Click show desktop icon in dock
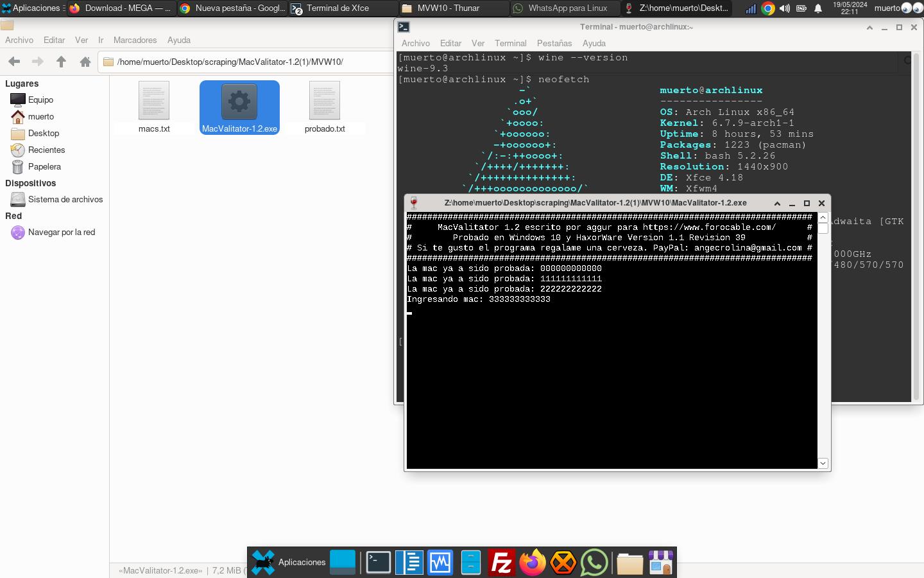 click(x=343, y=563)
